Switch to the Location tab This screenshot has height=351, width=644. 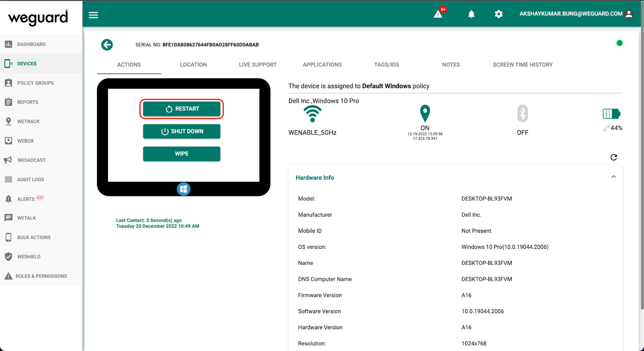coord(194,65)
